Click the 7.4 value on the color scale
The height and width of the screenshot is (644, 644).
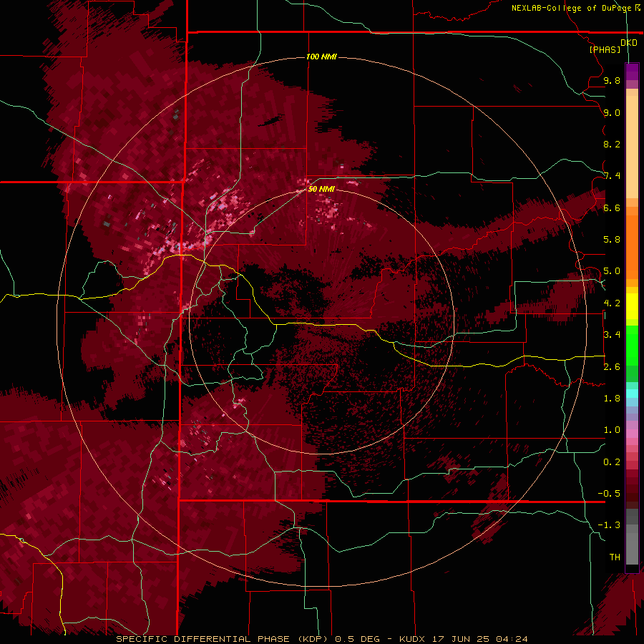pyautogui.click(x=612, y=176)
